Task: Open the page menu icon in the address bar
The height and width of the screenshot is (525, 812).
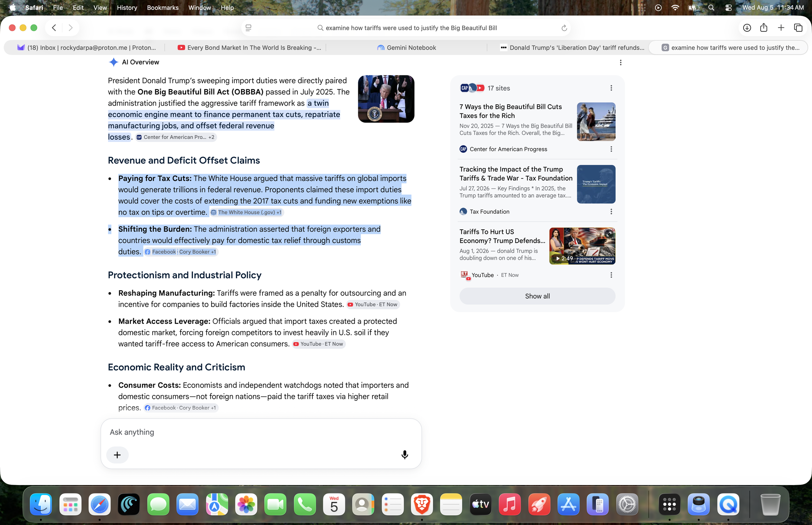Action: coord(248,28)
